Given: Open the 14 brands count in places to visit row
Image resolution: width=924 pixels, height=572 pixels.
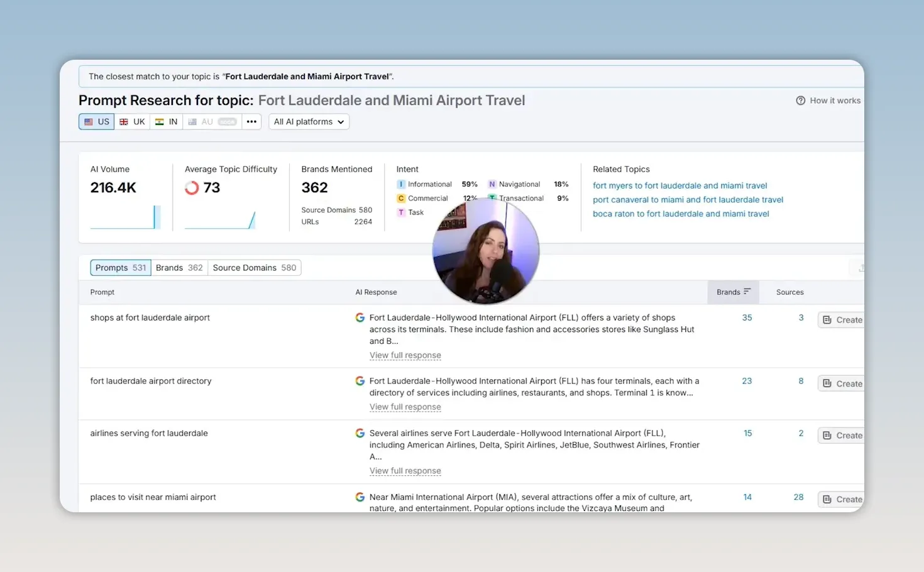Looking at the screenshot, I should click(747, 497).
